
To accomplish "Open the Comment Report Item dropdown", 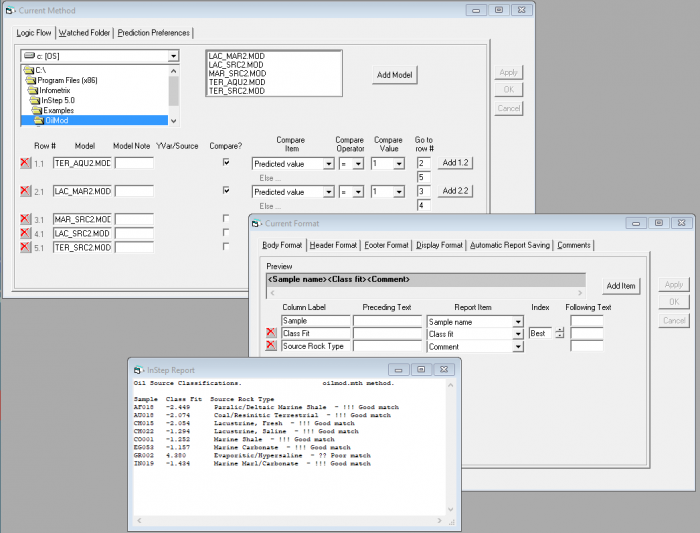I will (518, 346).
